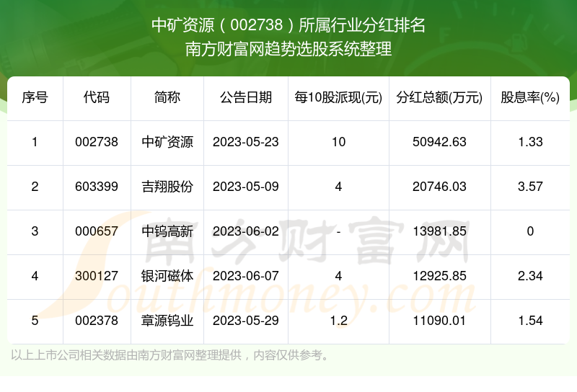
Task: Click the 每10股派现(元) column header
Action: (x=338, y=97)
